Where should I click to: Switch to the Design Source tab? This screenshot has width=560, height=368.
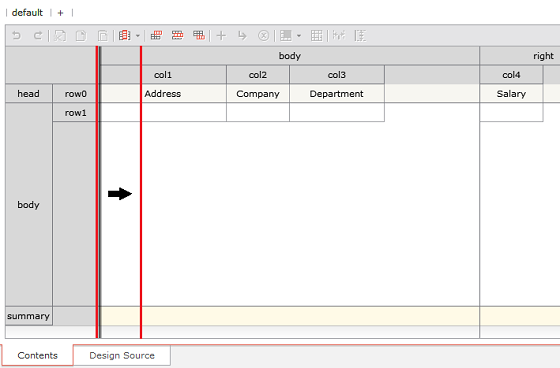point(122,355)
